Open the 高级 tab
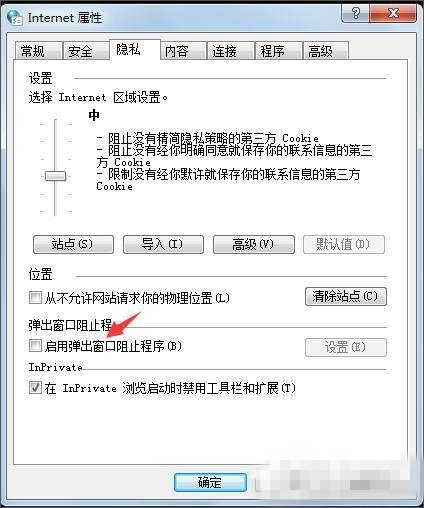 click(x=326, y=51)
